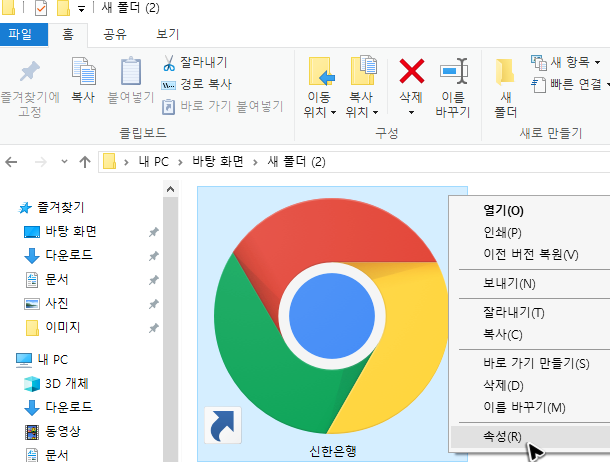Expand the Delete (삭제) dropdown arrow

pyautogui.click(x=412, y=113)
